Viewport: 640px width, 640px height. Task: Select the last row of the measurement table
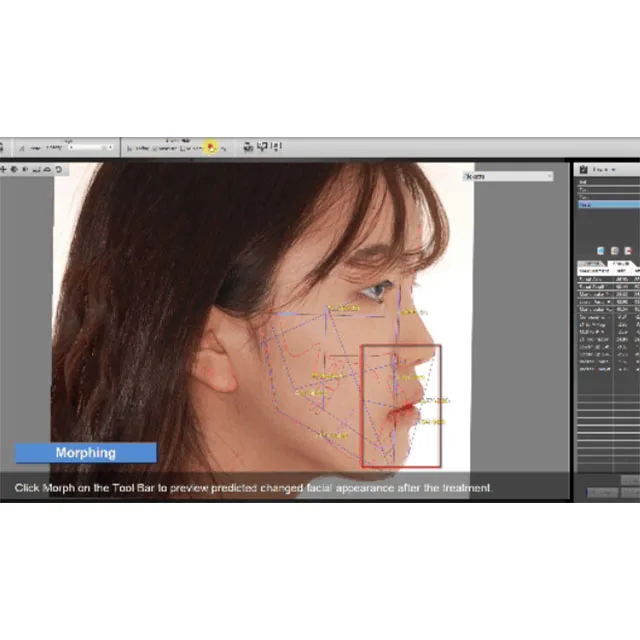click(608, 369)
